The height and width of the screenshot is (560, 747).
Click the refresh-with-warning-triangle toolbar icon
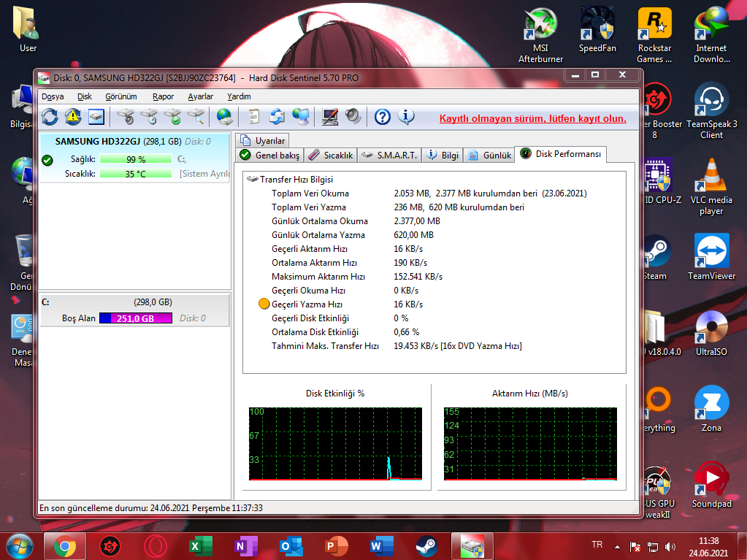pos(73,117)
